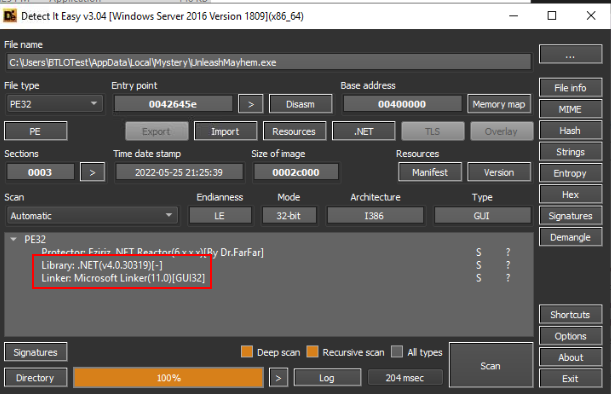This screenshot has width=611, height=394.
Task: Click the arrow button next to entry point
Action: coord(251,104)
